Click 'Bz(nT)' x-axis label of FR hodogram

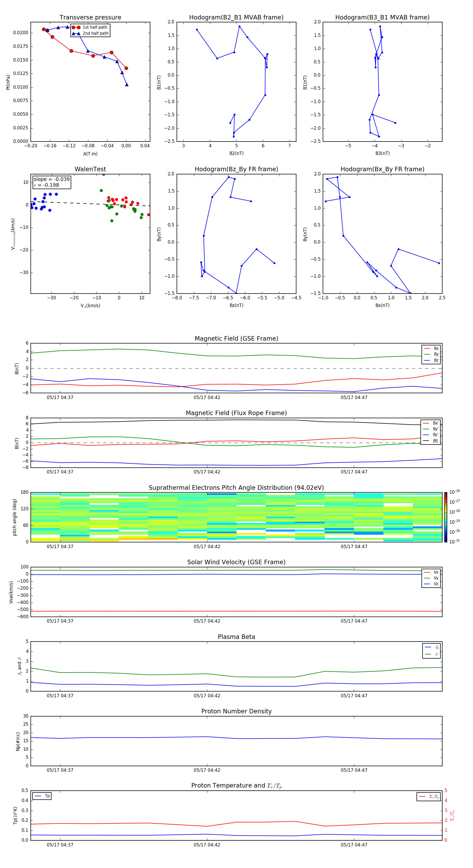click(x=236, y=305)
